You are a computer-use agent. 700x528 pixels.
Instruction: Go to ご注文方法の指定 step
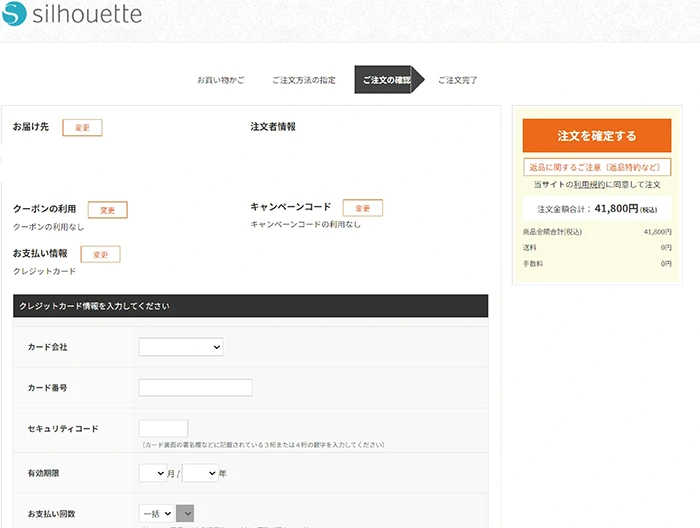[303, 80]
